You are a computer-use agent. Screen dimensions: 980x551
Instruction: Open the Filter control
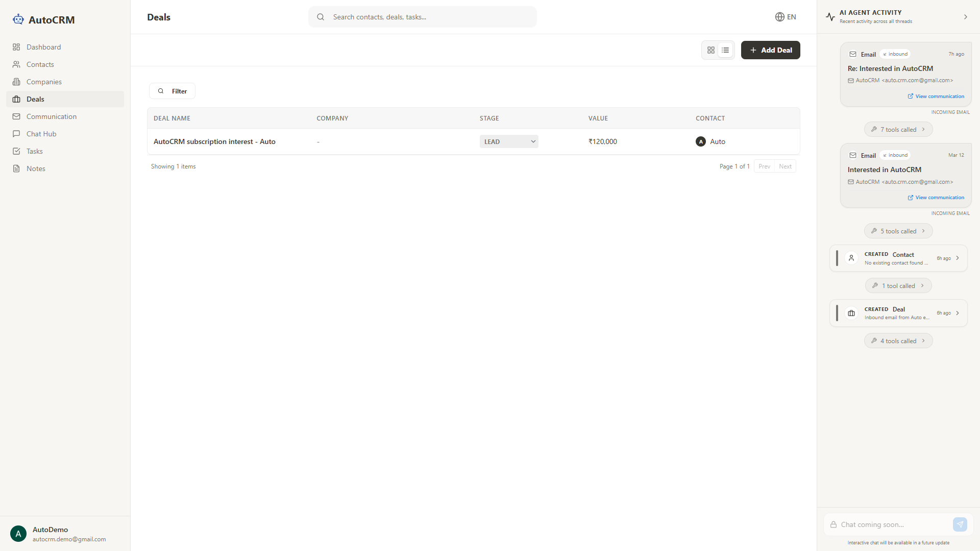[172, 91]
